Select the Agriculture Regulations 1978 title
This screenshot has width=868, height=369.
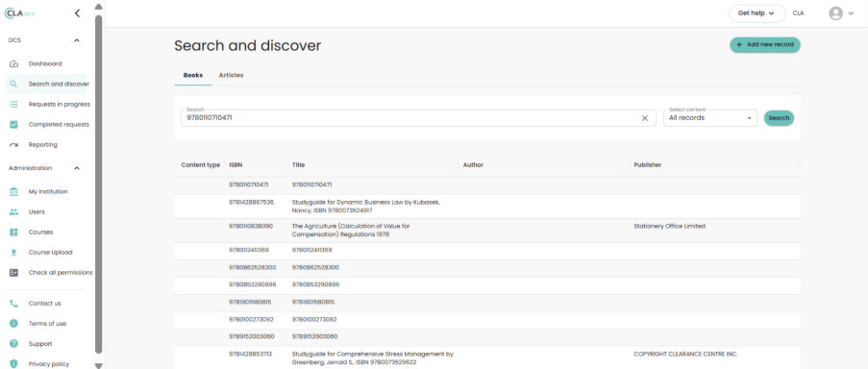point(351,230)
